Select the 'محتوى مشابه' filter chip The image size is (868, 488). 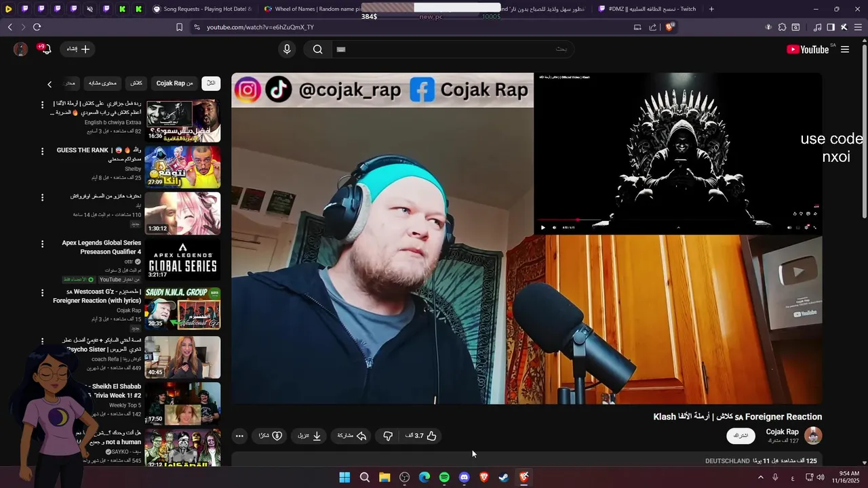pyautogui.click(x=102, y=83)
